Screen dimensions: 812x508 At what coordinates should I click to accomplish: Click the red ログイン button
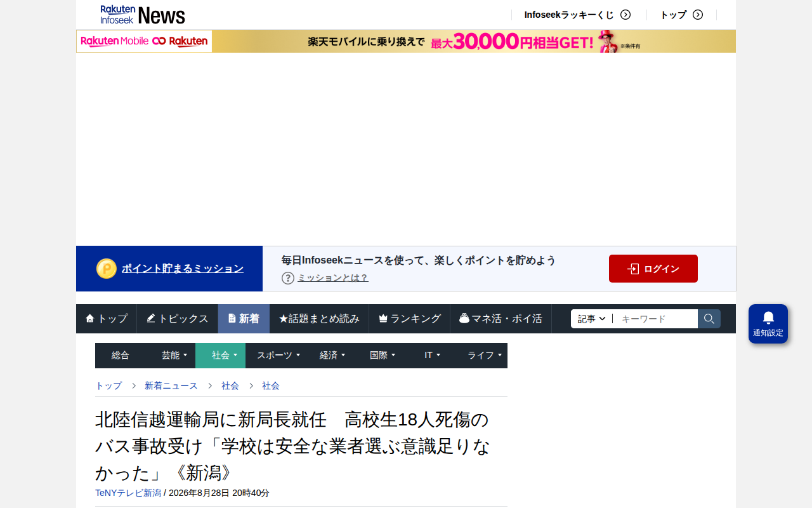653,269
